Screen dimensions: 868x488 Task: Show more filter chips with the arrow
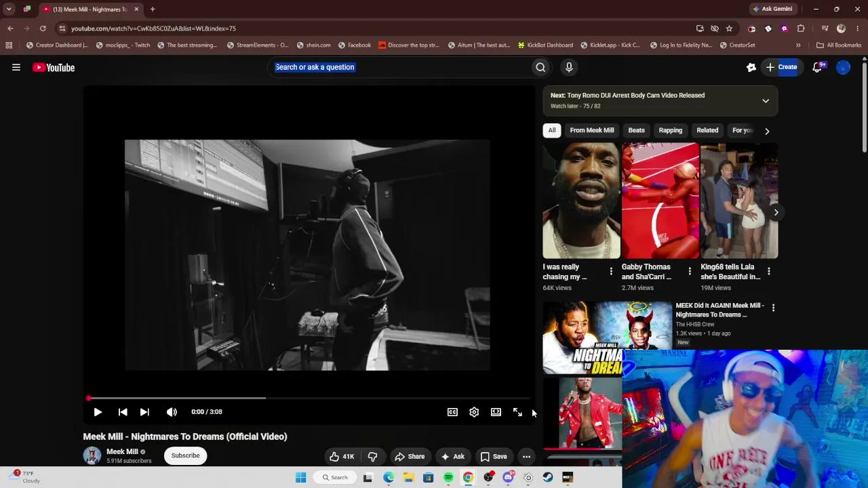click(767, 131)
